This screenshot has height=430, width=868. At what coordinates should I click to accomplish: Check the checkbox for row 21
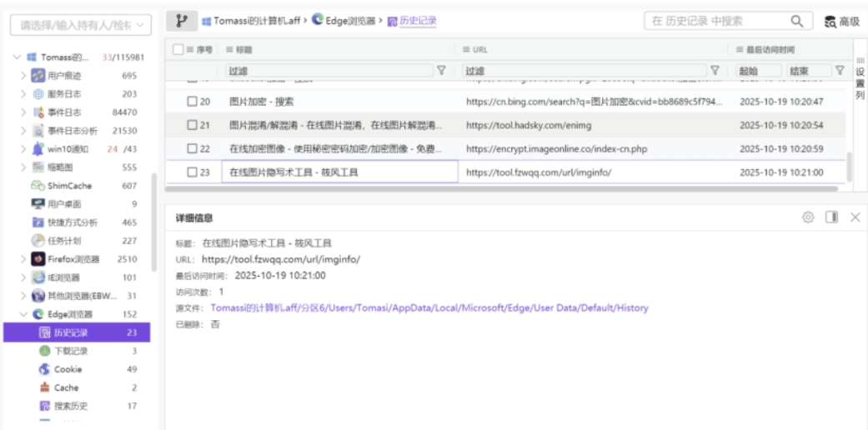pos(192,125)
